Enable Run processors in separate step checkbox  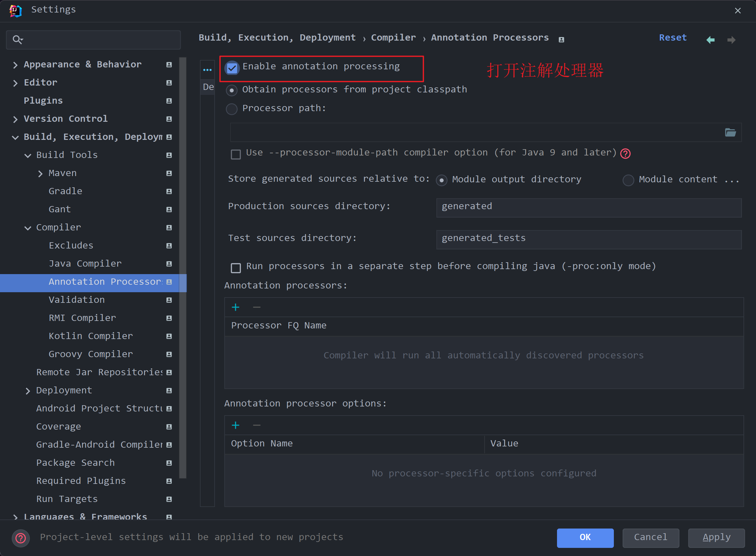point(236,268)
